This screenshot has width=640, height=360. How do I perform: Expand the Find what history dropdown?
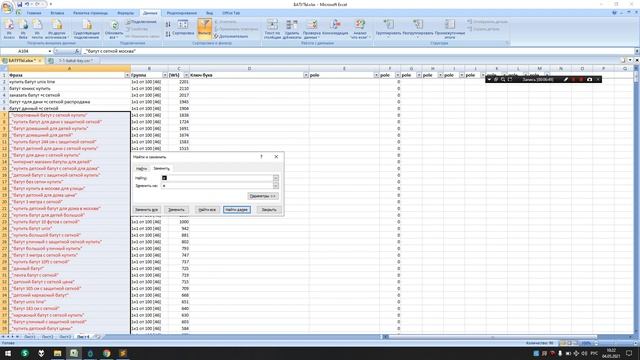(276, 178)
